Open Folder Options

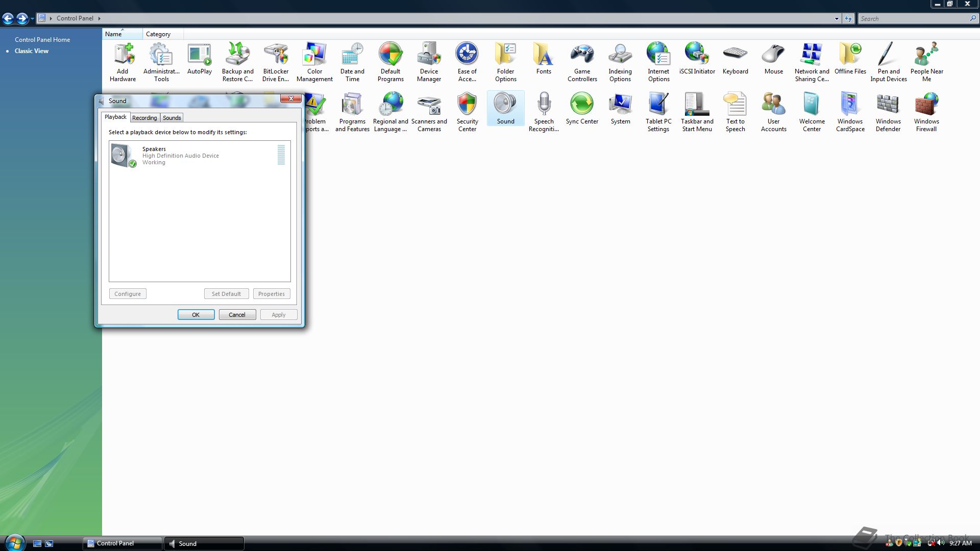pos(506,62)
